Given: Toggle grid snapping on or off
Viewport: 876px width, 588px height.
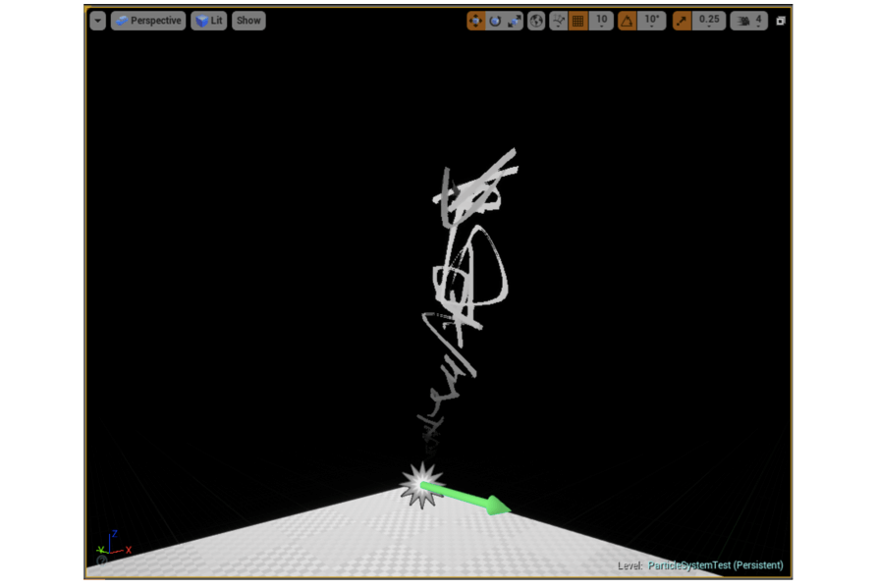Looking at the screenshot, I should tap(578, 21).
